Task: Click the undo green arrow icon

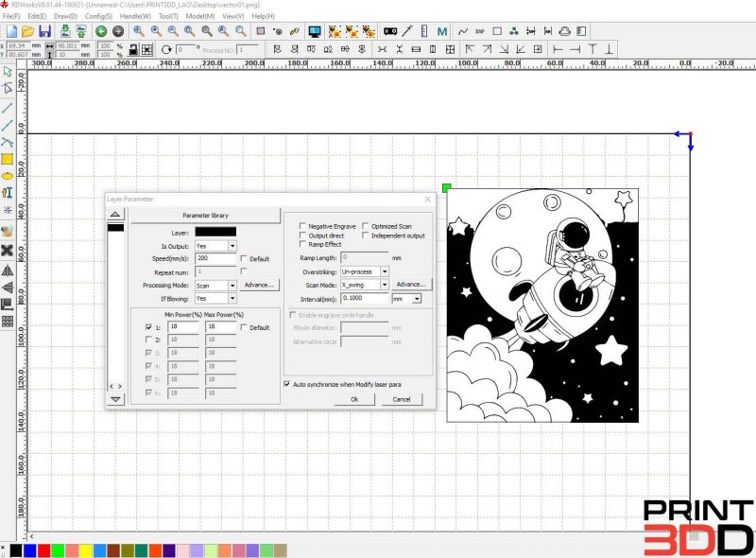Action: 101,31
